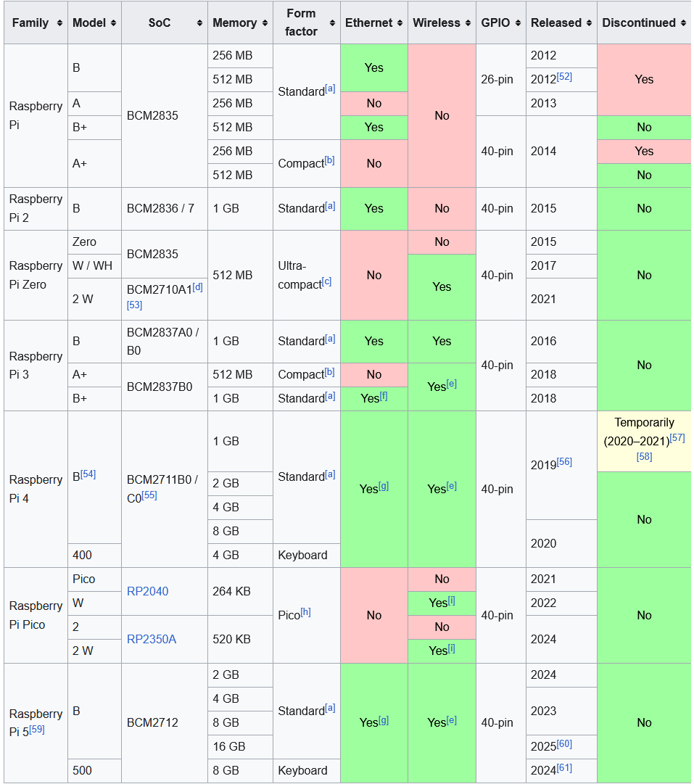Follow reference [52] next to 2012
This screenshot has width=694, height=784.
coord(564,76)
